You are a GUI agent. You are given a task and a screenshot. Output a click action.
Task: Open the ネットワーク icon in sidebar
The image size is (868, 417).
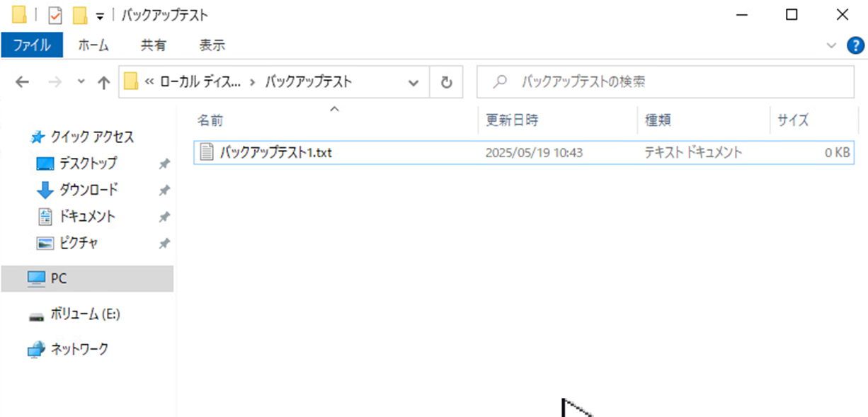(x=36, y=349)
